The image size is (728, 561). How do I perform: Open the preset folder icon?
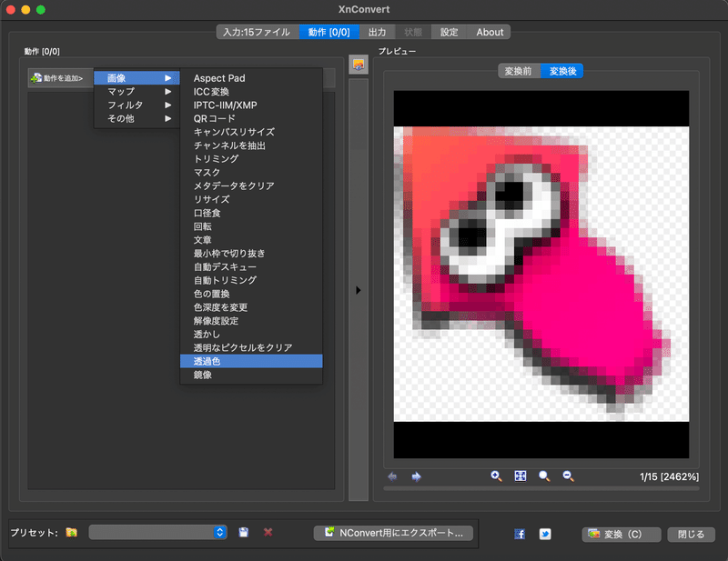[72, 532]
